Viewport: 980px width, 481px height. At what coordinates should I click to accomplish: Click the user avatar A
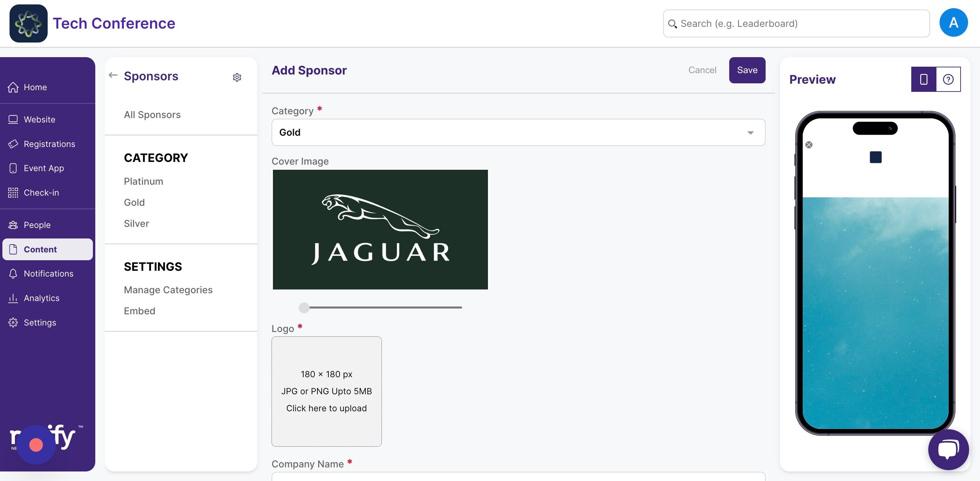(953, 23)
